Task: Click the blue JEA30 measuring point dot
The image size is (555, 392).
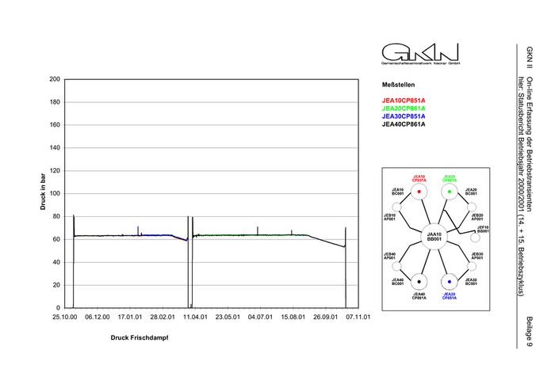Action: click(x=450, y=282)
